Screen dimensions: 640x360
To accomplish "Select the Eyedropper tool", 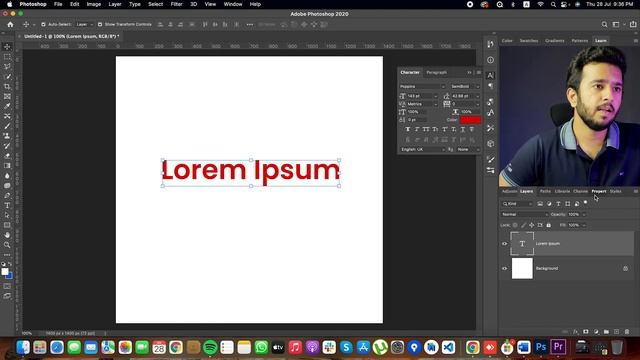I will [x=7, y=106].
